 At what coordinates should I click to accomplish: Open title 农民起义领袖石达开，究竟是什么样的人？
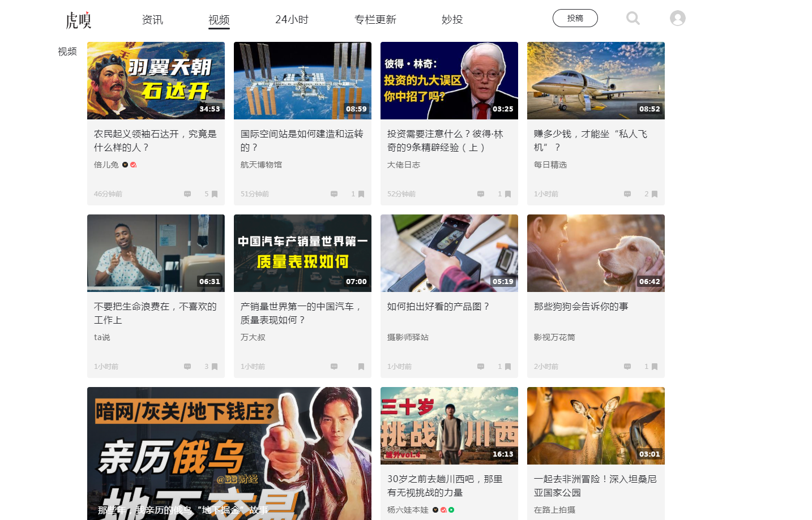[x=155, y=141]
